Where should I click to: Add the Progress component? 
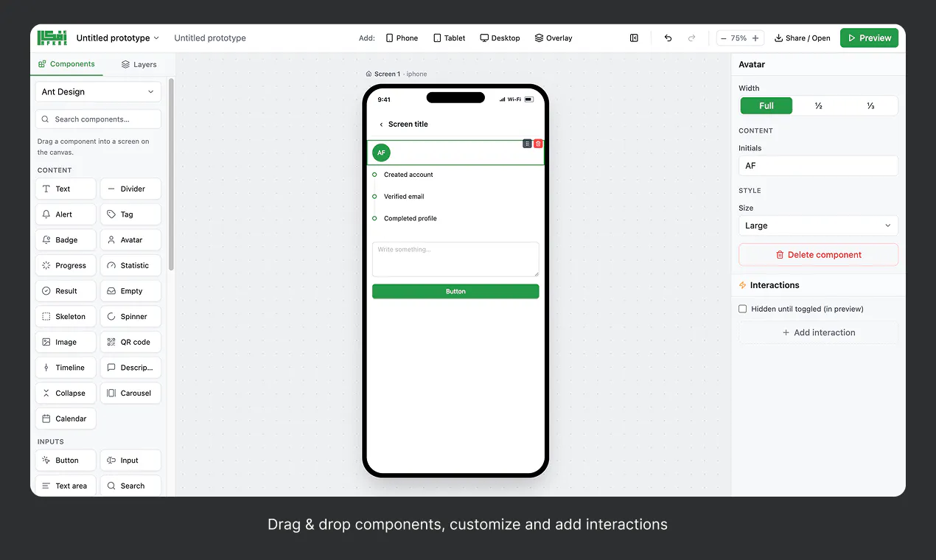pos(66,265)
